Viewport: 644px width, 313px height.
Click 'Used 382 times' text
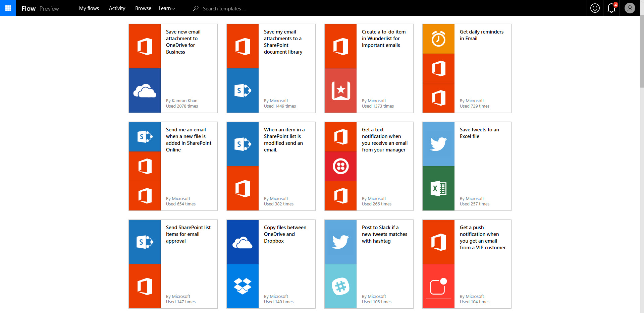(x=278, y=204)
